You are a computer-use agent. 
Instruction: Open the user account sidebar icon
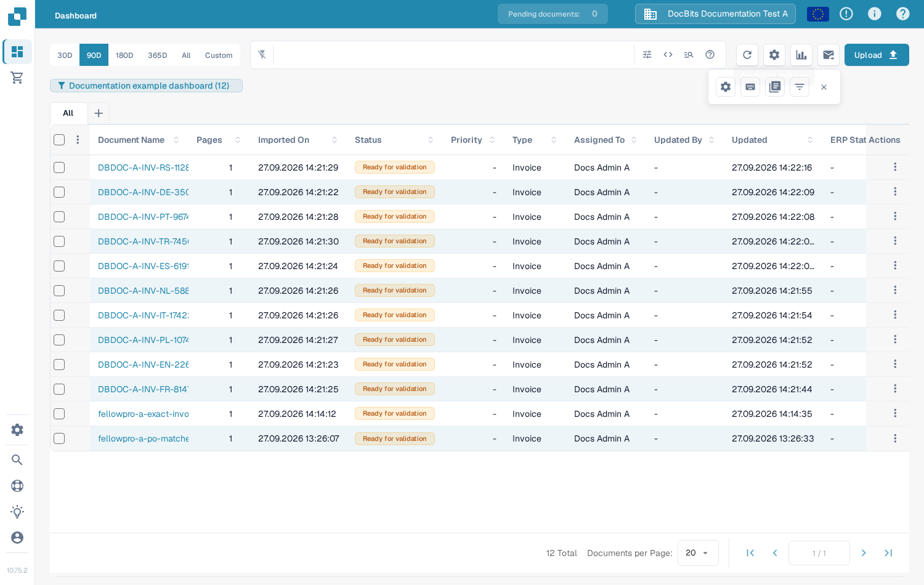pos(17,538)
